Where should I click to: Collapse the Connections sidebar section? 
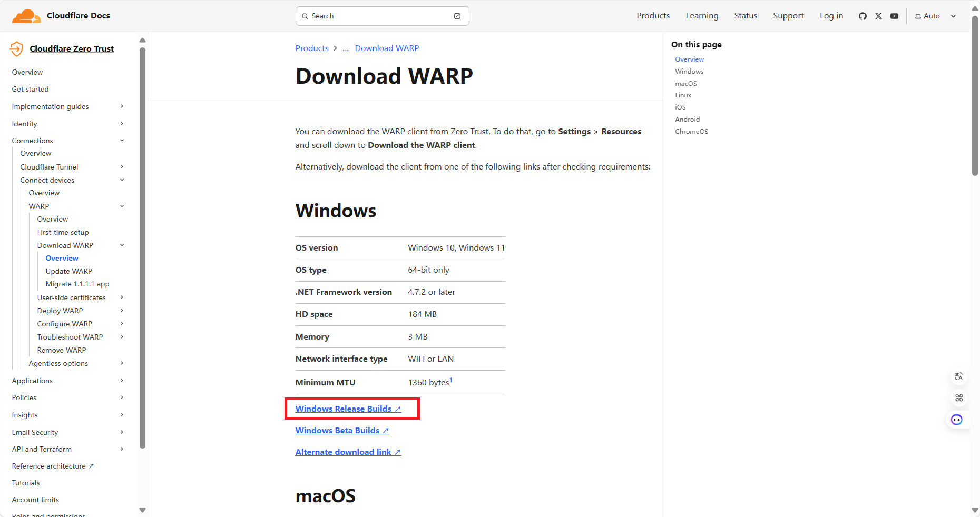(x=122, y=141)
